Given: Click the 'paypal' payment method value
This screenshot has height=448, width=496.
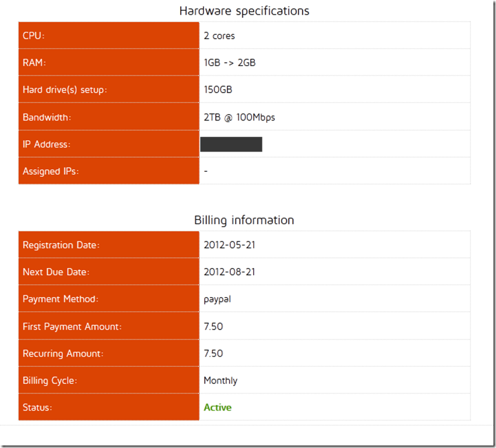Looking at the screenshot, I should click(x=218, y=299).
